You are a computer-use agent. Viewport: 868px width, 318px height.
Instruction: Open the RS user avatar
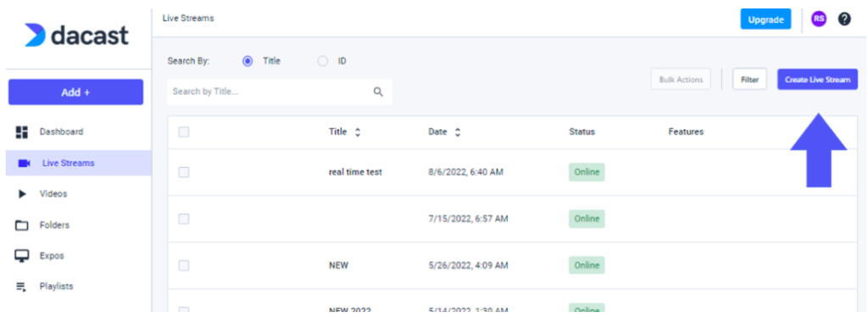click(x=818, y=20)
